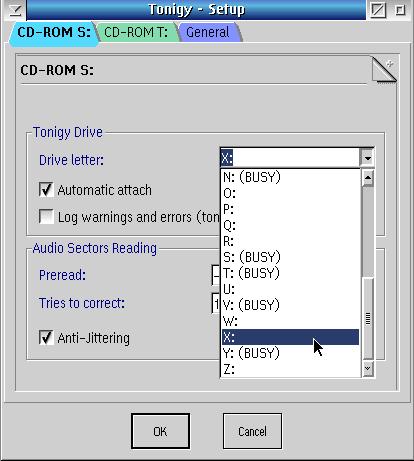Enable Log warnings and errors checkbox

click(46, 217)
